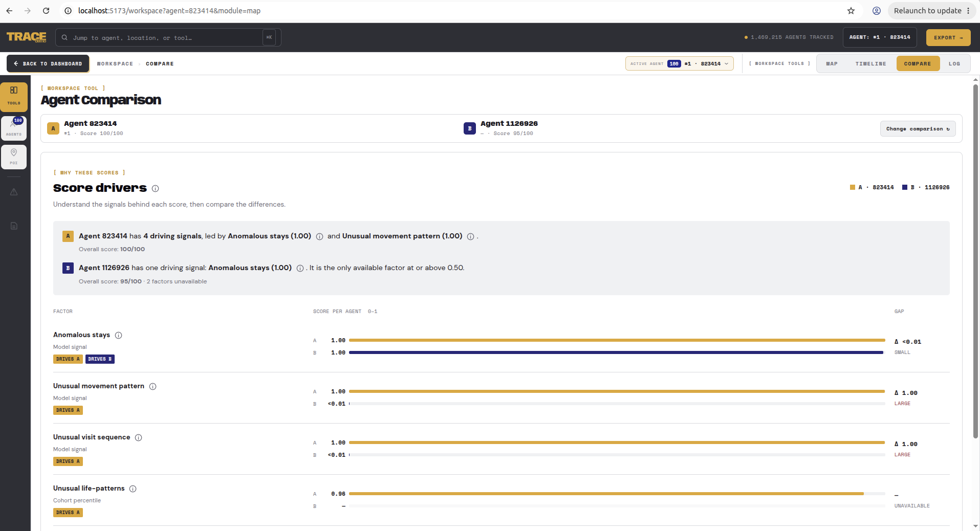Open the POI sidebar panel
Screen dimensions: 980x531
(x=14, y=157)
